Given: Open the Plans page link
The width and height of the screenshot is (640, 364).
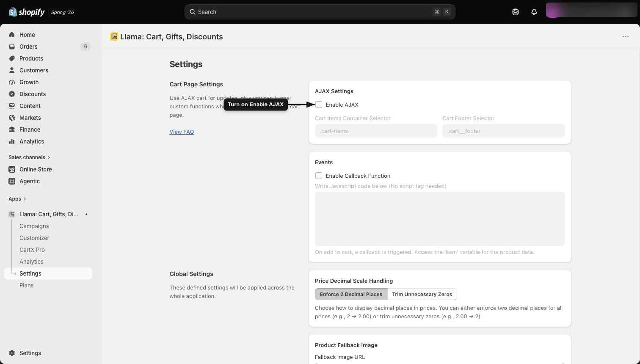Looking at the screenshot, I should click(x=26, y=285).
